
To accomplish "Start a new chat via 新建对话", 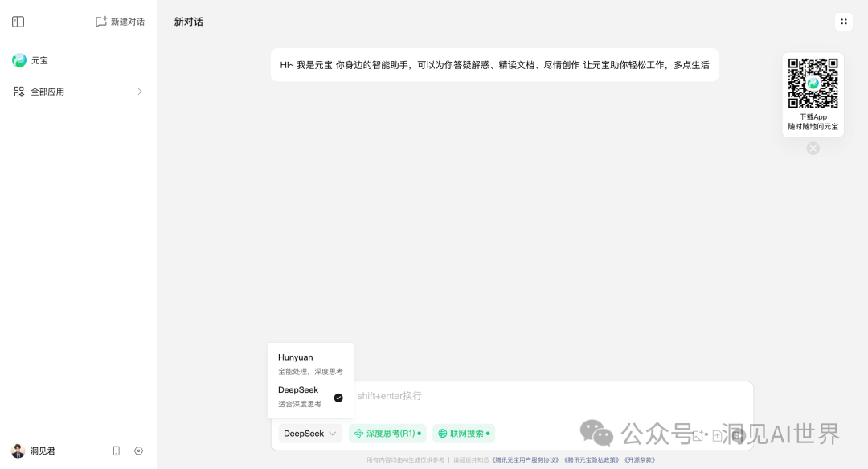I will pyautogui.click(x=120, y=22).
